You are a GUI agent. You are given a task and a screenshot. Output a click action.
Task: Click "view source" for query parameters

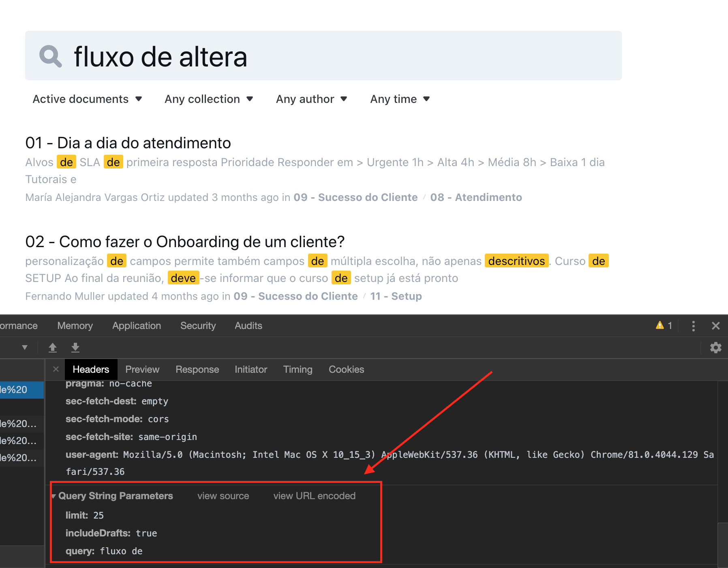click(223, 496)
